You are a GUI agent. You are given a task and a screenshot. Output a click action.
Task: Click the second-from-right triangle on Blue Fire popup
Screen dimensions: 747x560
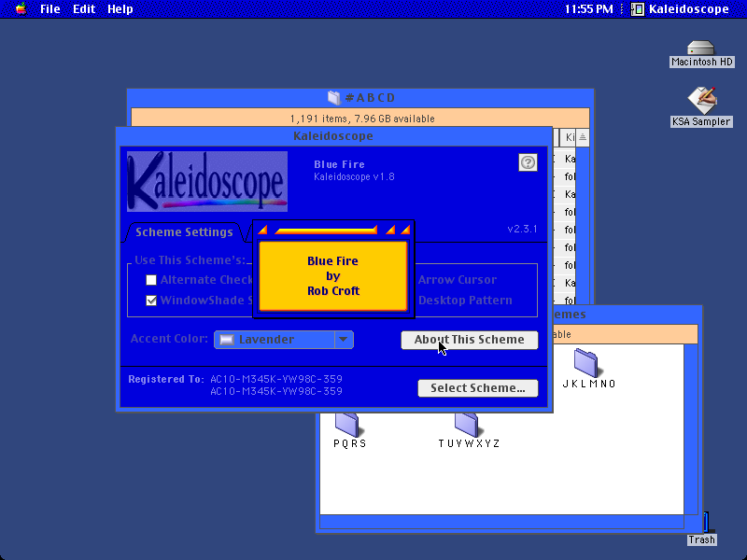390,231
